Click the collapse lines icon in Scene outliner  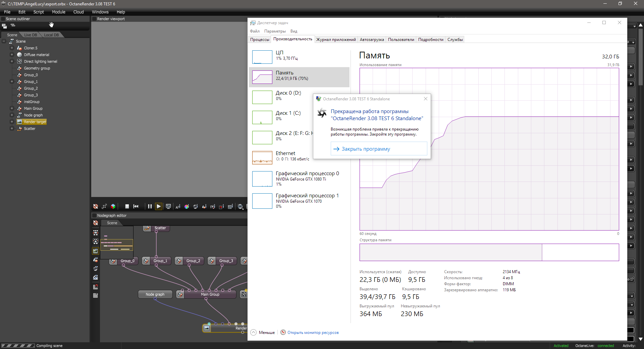click(13, 25)
